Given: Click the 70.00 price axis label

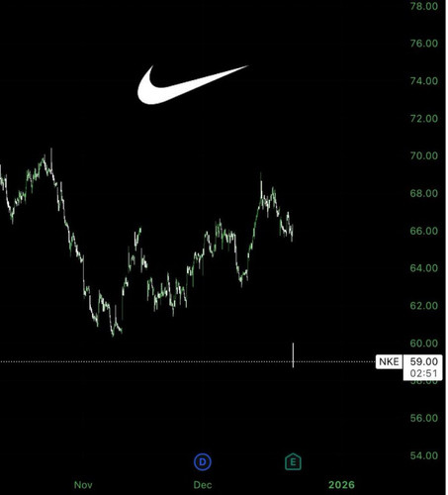Looking at the screenshot, I should [424, 155].
